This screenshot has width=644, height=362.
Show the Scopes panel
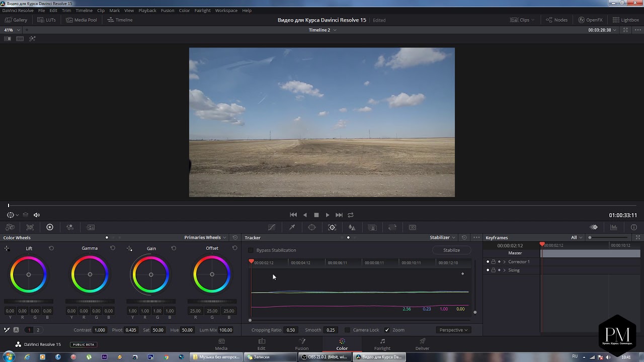[x=614, y=227]
